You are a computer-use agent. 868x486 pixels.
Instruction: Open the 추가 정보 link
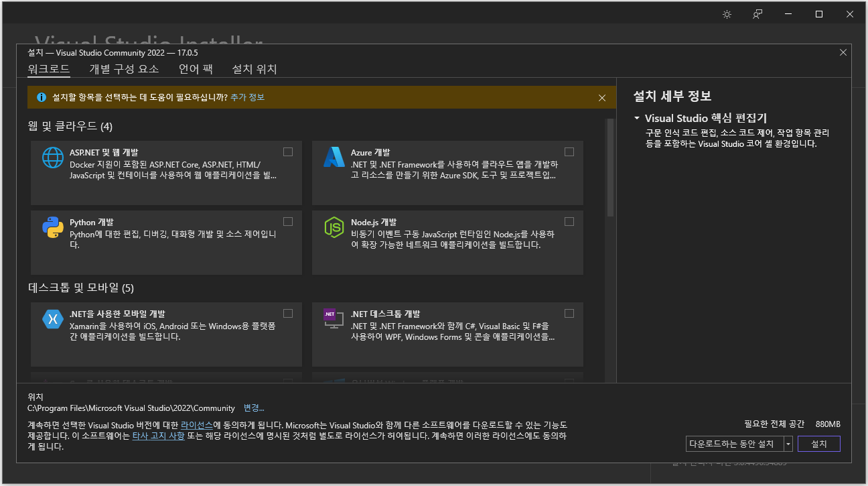click(x=247, y=98)
